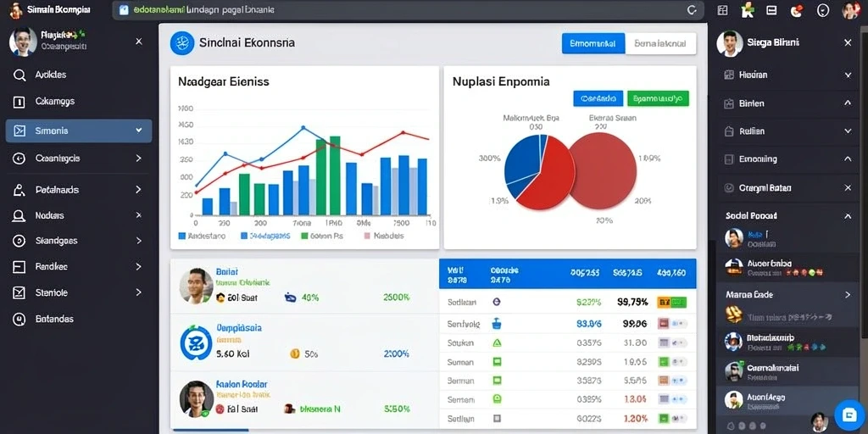Expand the Reilian section chevron
Screen dimensions: 868x434
click(x=848, y=131)
